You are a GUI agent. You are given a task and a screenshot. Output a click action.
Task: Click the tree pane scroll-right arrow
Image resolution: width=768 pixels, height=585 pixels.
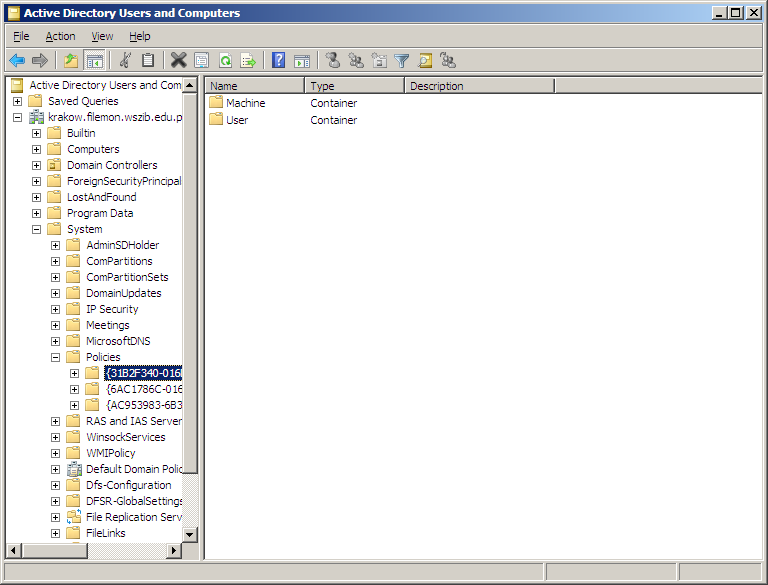coord(173,551)
